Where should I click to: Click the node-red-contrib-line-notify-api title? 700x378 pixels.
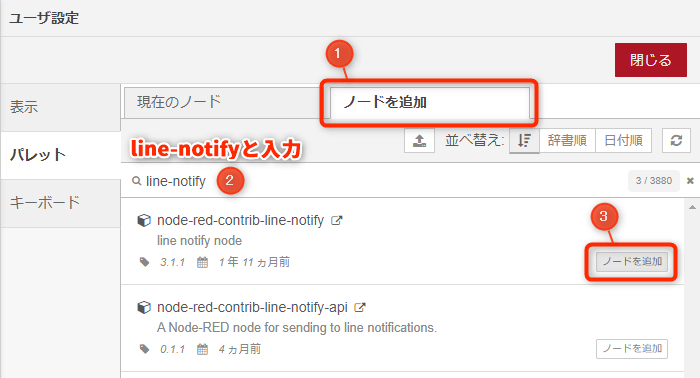(x=252, y=307)
